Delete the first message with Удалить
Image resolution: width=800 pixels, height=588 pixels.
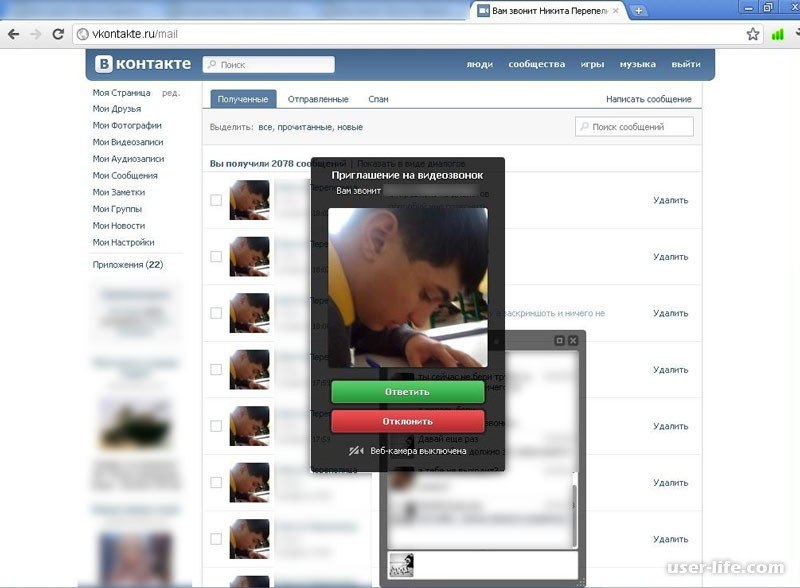pyautogui.click(x=670, y=200)
